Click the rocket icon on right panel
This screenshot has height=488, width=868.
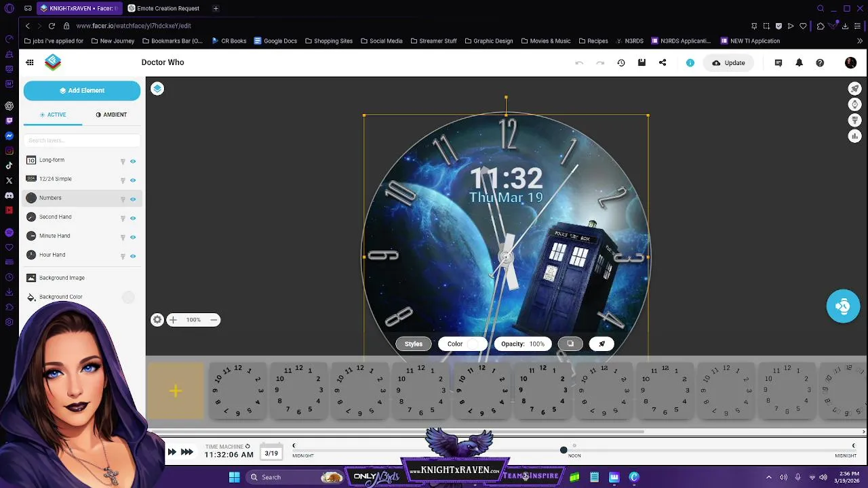854,89
